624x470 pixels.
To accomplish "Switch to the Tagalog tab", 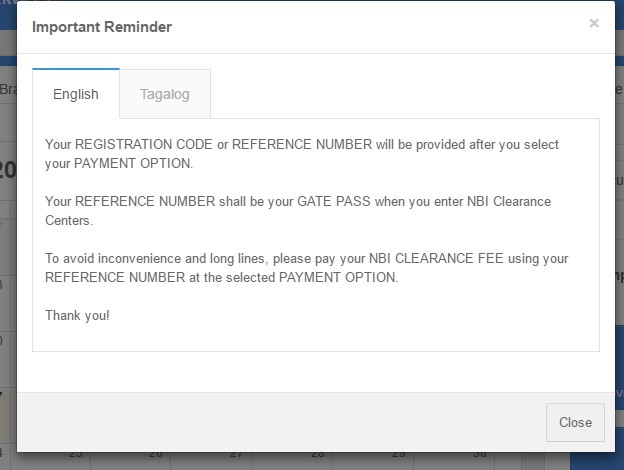I will [x=165, y=94].
